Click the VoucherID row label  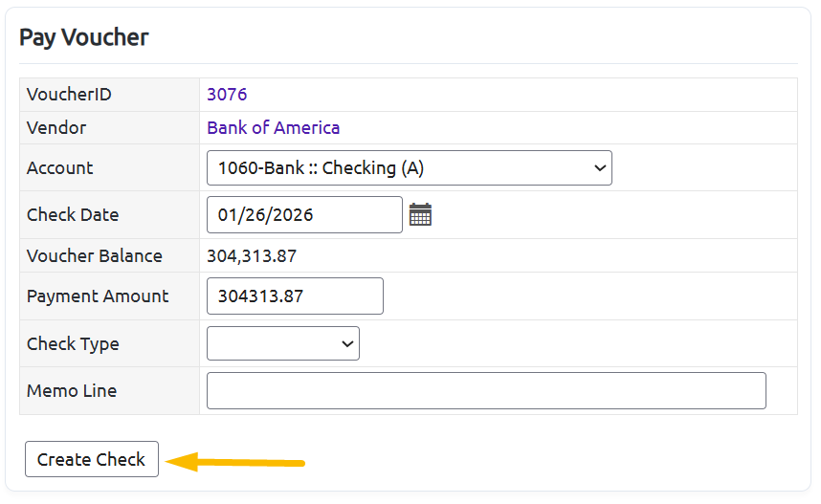[x=69, y=95]
